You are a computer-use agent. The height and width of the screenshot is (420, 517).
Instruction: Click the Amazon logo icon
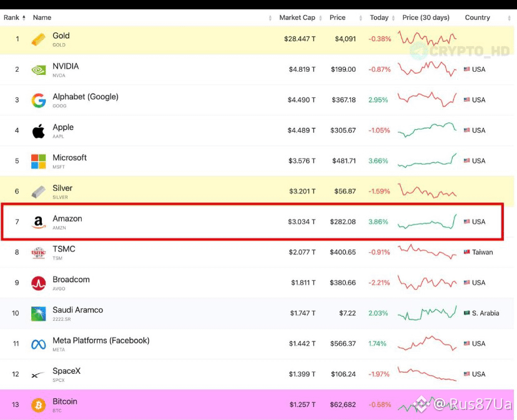coord(38,222)
